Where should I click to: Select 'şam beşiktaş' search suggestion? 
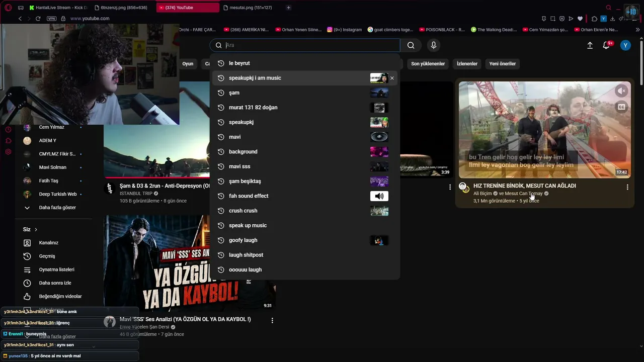(305, 181)
